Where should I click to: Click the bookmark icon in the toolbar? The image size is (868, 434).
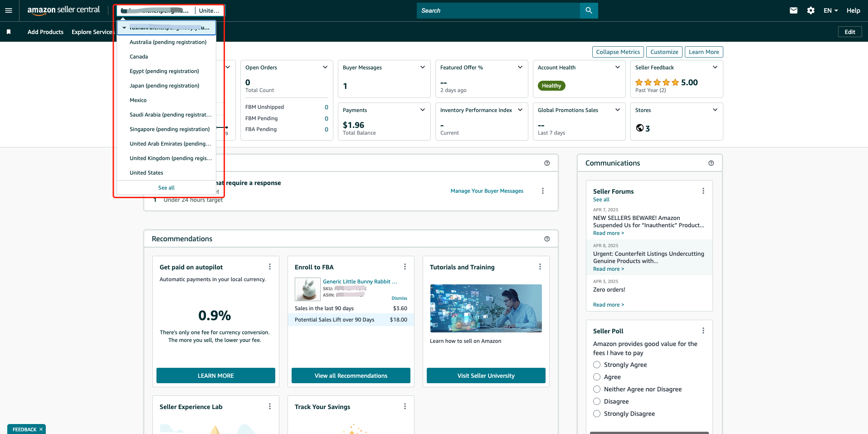9,32
